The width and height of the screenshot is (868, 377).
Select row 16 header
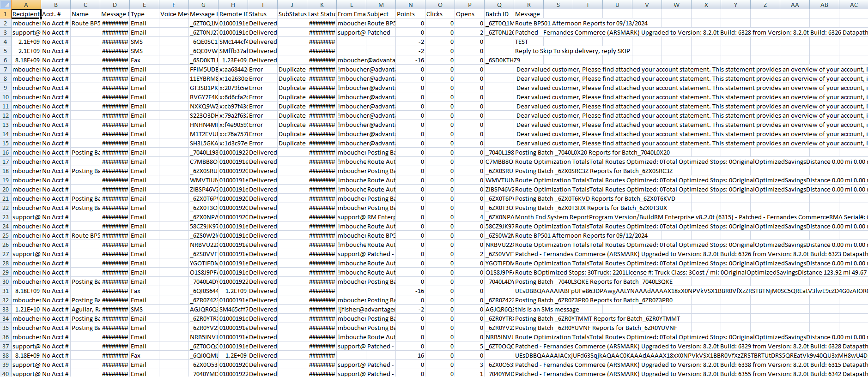pyautogui.click(x=6, y=152)
